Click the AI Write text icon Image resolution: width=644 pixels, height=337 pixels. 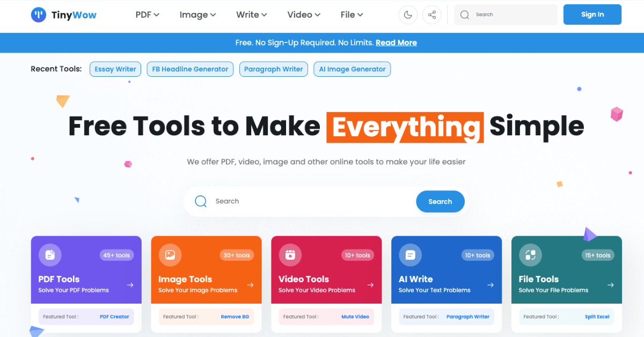pos(411,255)
